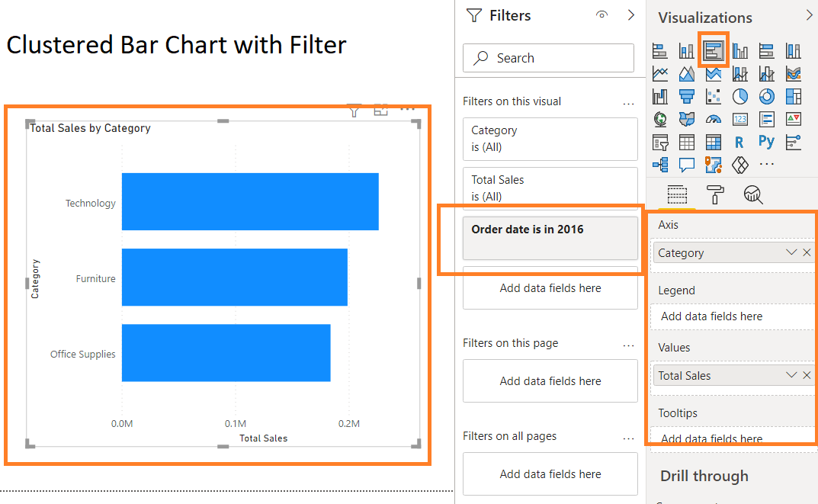Select the Treemap visualization icon
This screenshot has height=504, width=818.
(x=793, y=96)
